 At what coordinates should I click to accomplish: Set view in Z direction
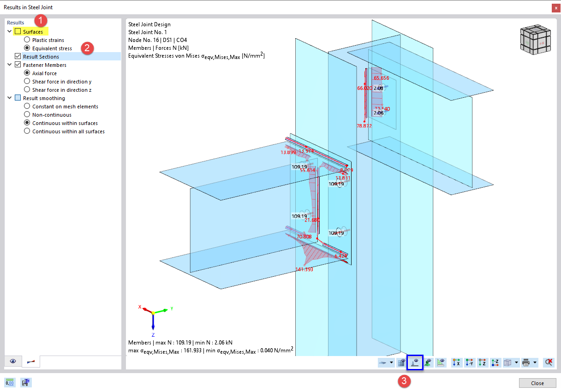point(482,362)
